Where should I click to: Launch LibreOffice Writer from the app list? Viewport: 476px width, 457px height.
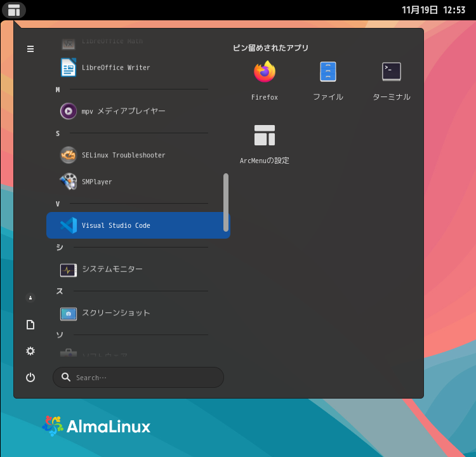pyautogui.click(x=138, y=67)
